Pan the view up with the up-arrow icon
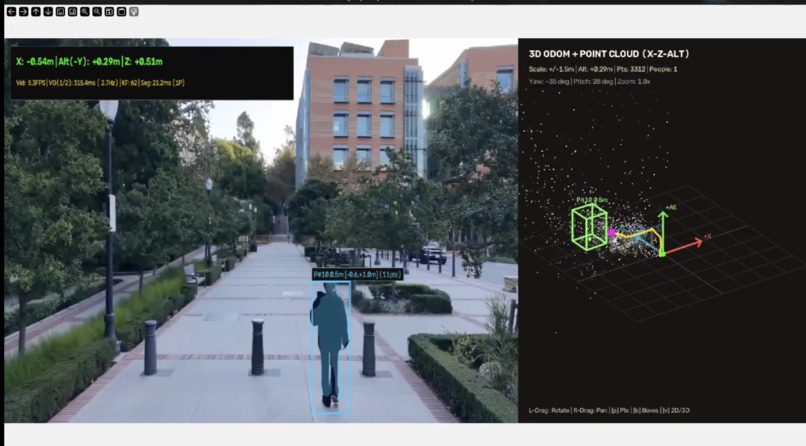Screen dimensions: 806x446 point(36,11)
